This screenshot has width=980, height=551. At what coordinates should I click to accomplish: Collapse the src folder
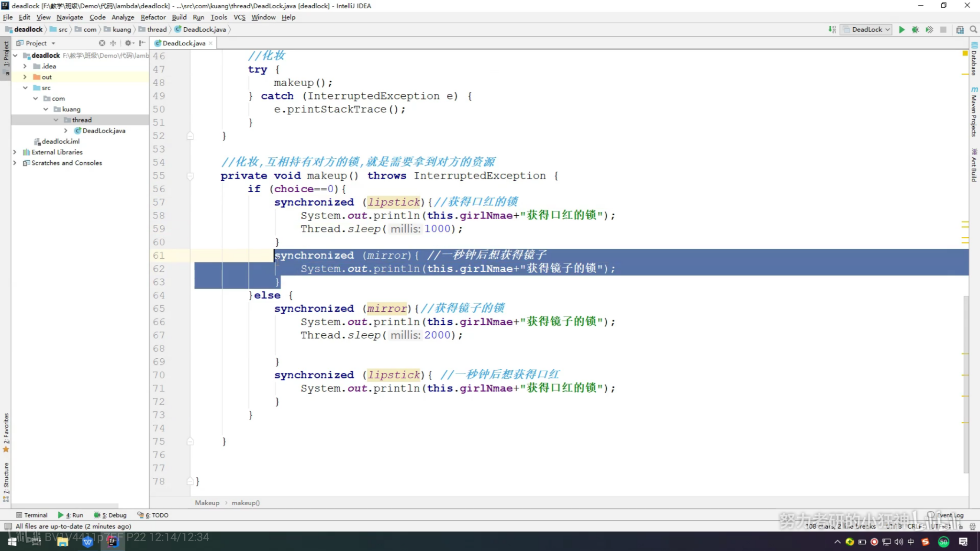click(x=25, y=88)
